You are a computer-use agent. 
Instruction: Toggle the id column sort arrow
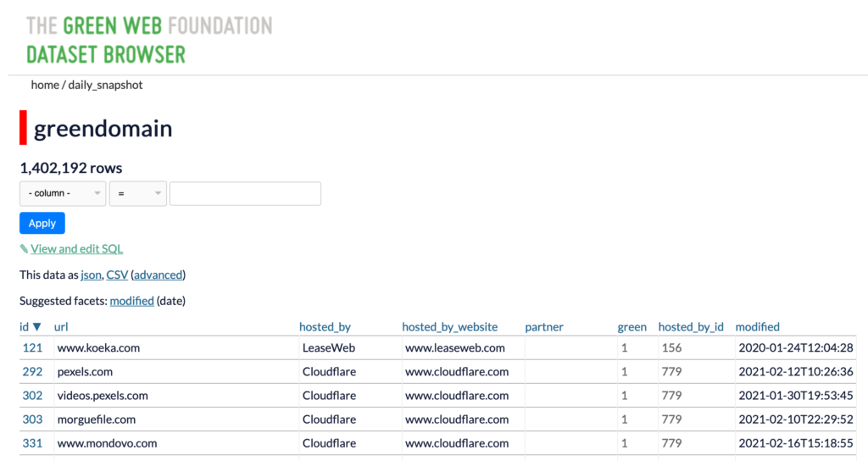37,326
